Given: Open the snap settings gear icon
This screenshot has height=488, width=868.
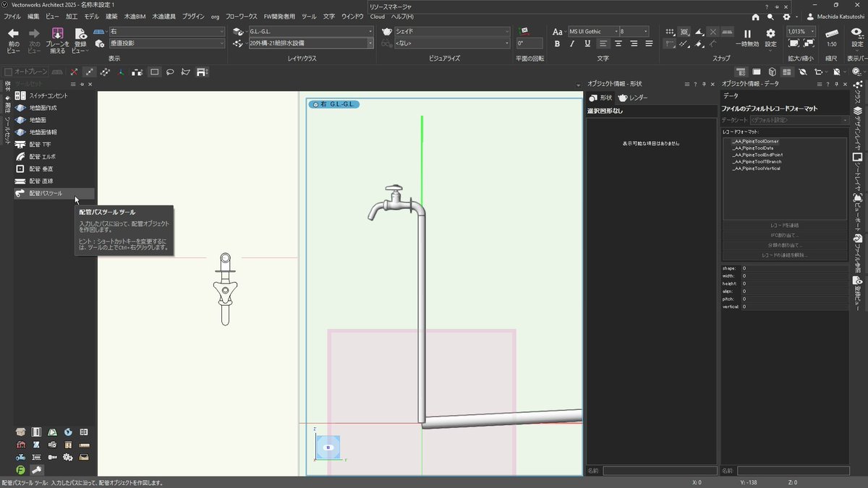Looking at the screenshot, I should click(770, 32).
